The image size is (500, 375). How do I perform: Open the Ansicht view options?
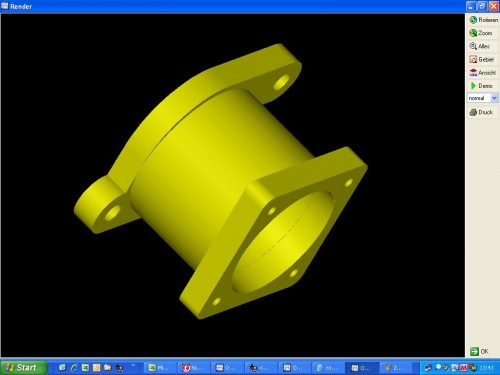483,73
